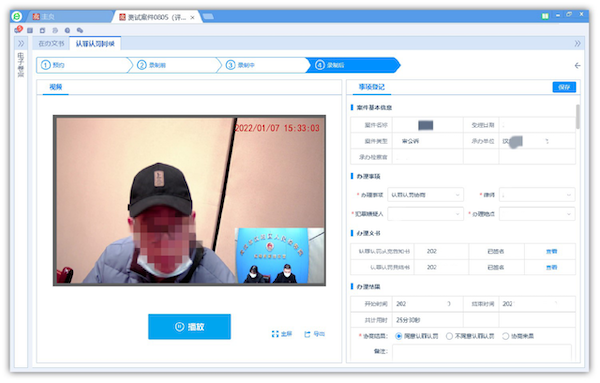Click the blue 播放 playback button
Screen dimensions: 600x383
(x=189, y=327)
